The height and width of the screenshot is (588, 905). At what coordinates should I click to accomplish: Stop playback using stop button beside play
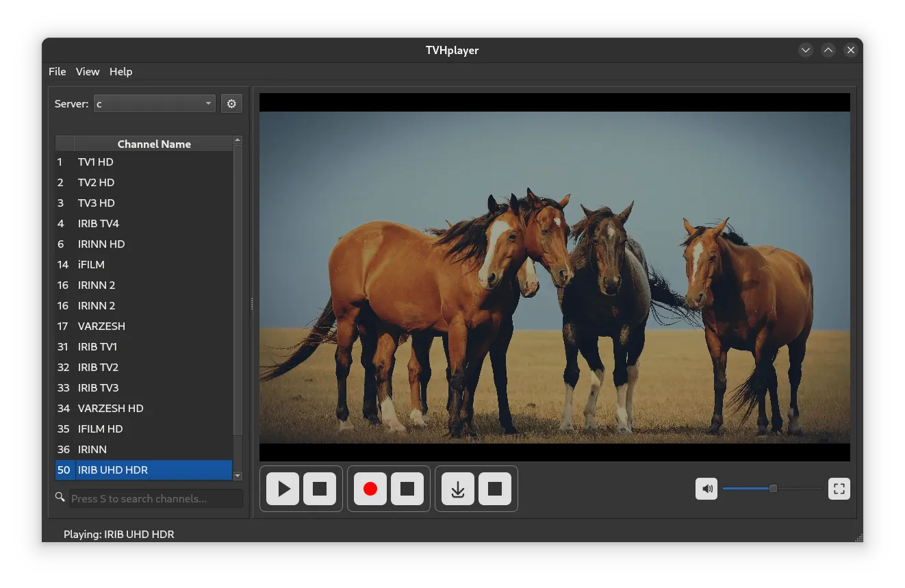click(x=320, y=489)
